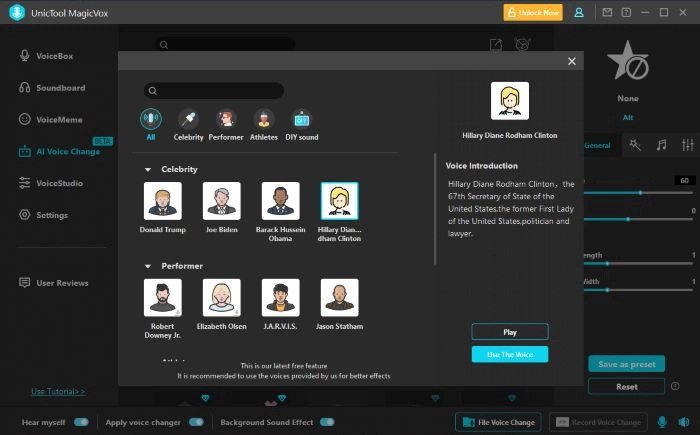Open the help question mark icon
This screenshot has height=435, width=700.
[626, 13]
